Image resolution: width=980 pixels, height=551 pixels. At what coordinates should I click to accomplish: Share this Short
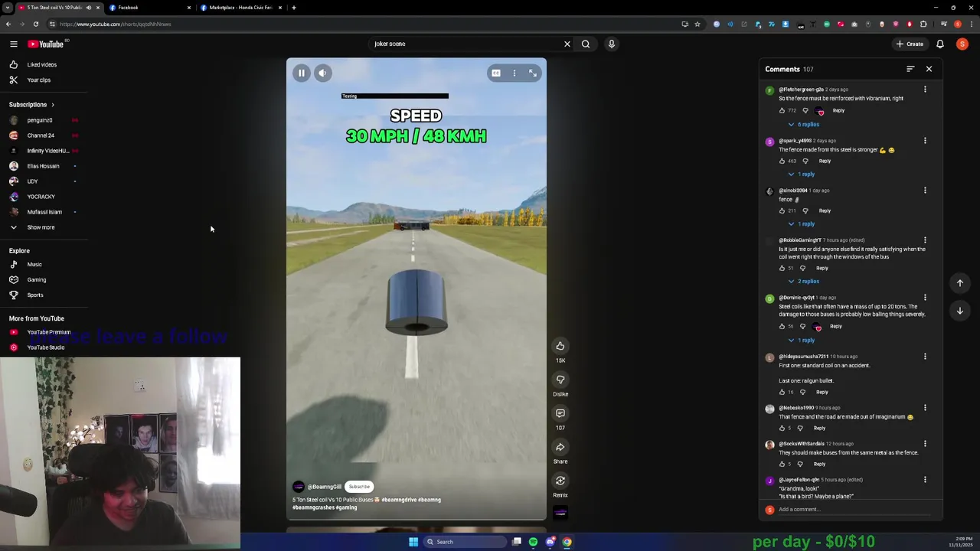(x=560, y=447)
